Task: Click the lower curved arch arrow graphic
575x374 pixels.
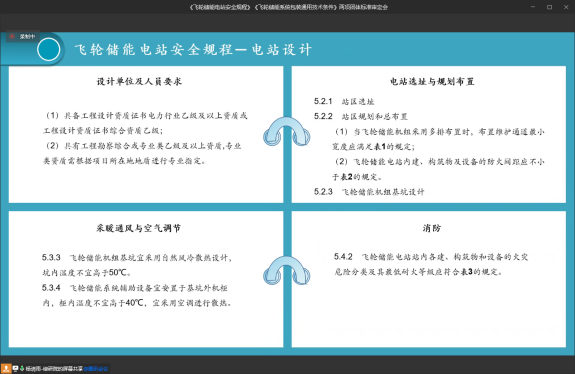Action: 287,271
